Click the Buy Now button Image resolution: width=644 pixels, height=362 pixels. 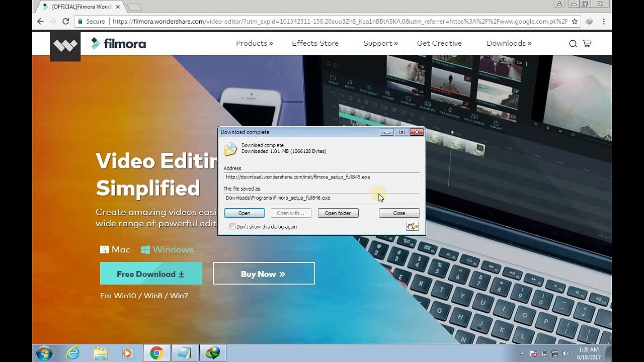(x=264, y=274)
